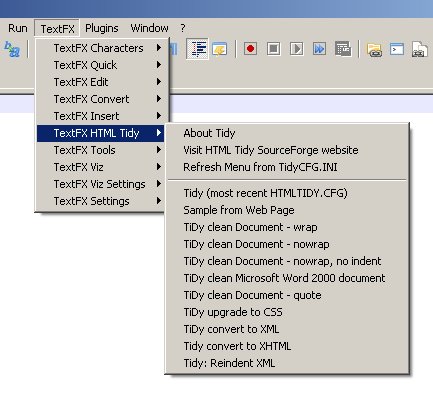Stop macro recording with the square icon

pyautogui.click(x=273, y=49)
